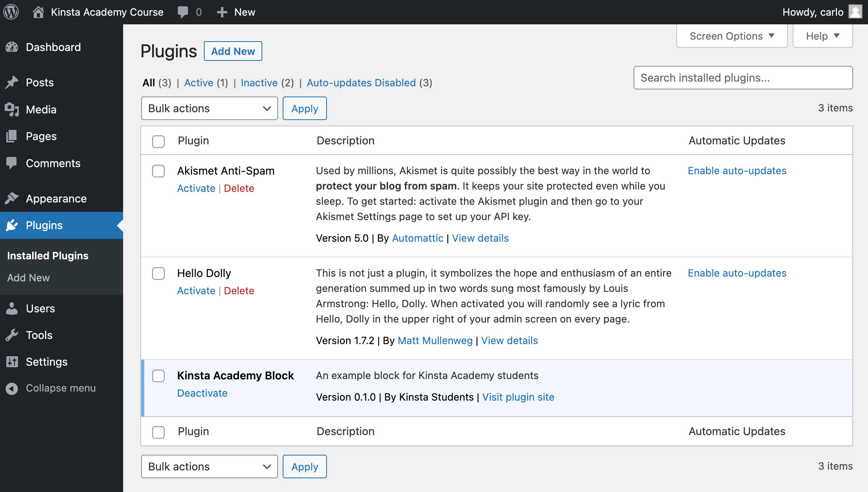Check the Kinsta Academy Block checkbox

[x=158, y=376]
